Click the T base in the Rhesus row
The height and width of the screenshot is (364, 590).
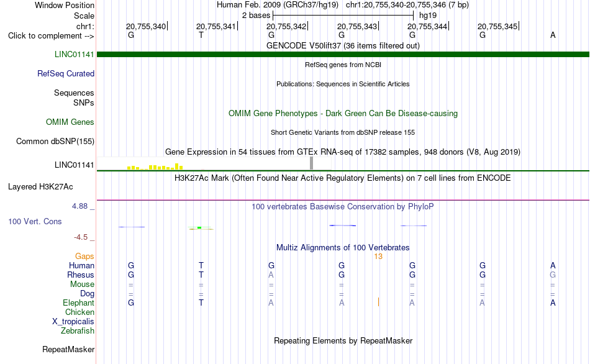click(x=201, y=275)
